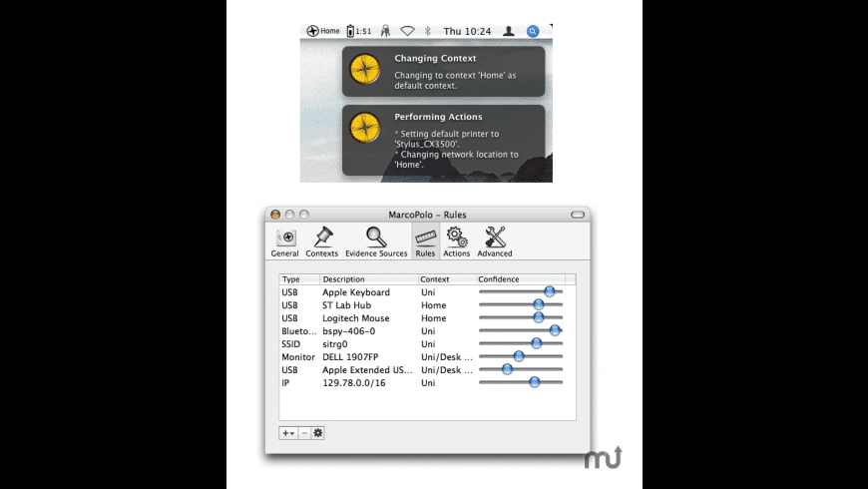
Task: Click the Performing Actions notification
Action: pos(443,140)
